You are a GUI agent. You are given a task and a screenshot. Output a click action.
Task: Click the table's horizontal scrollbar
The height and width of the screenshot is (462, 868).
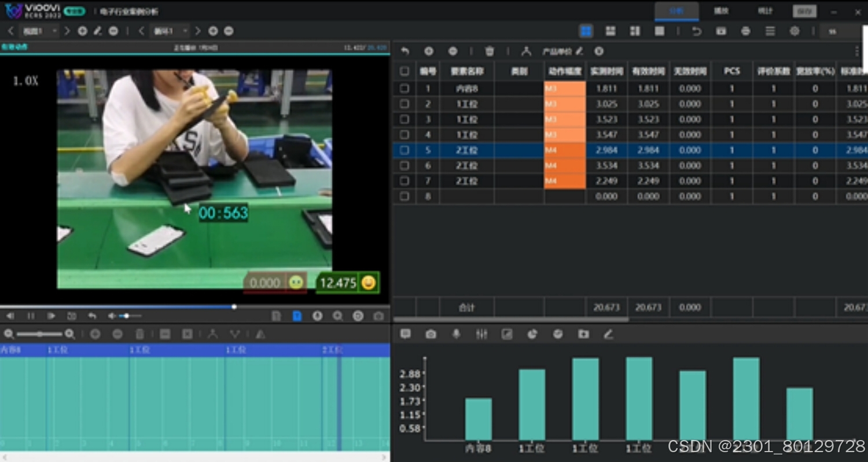coord(511,319)
